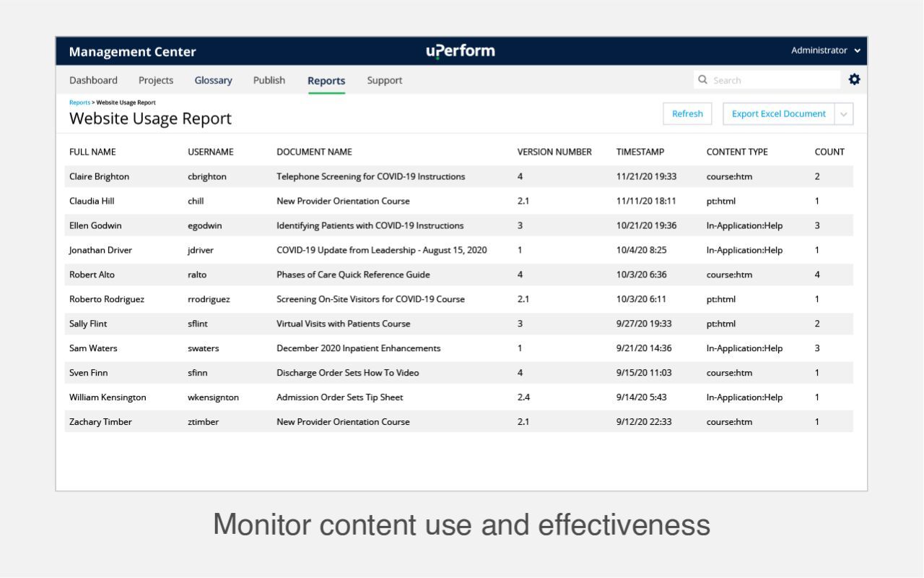Go to the Glossary tab
This screenshot has width=924, height=578.
coord(213,80)
